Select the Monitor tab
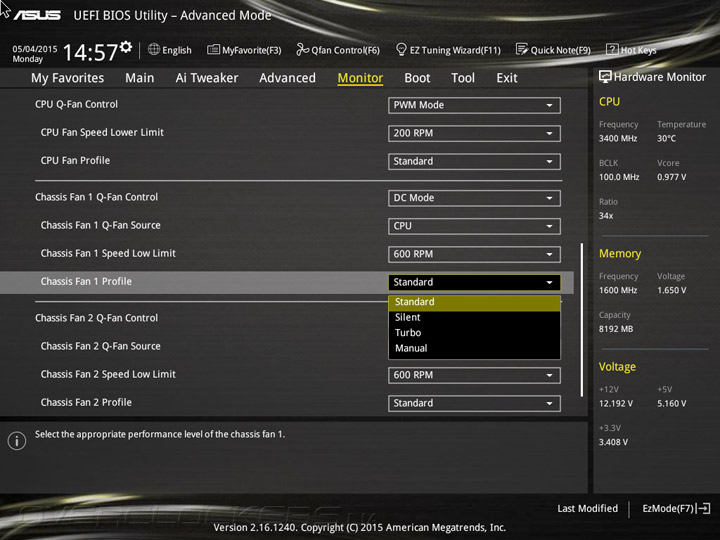The image size is (720, 540). [360, 78]
